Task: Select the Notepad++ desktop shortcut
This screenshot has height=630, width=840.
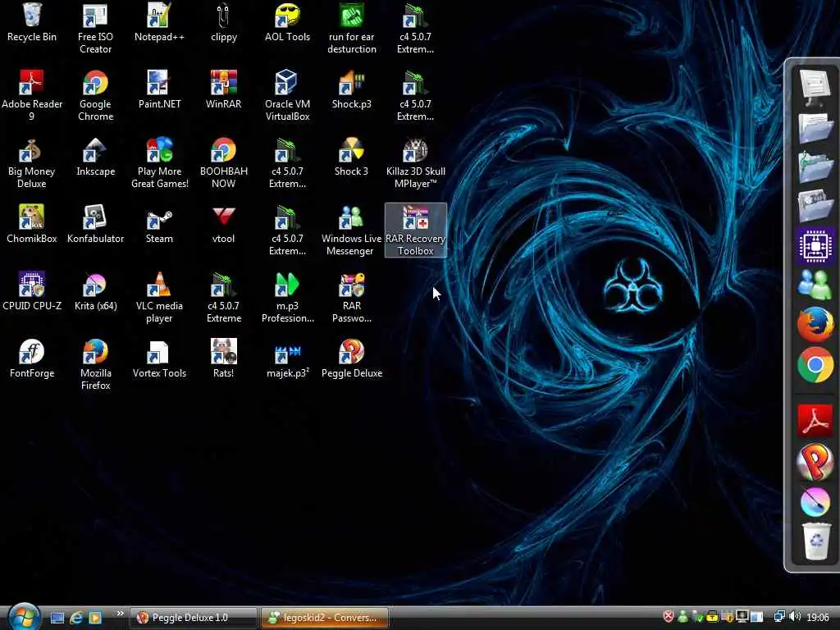Action: point(159,22)
